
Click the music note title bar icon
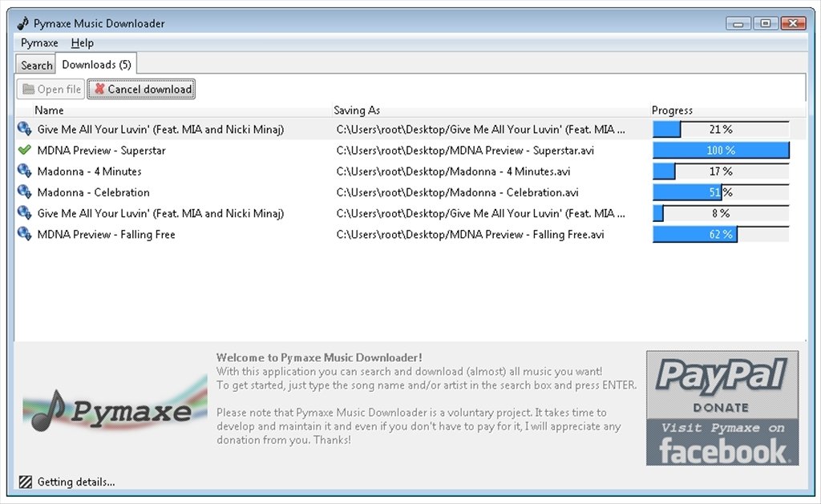23,23
